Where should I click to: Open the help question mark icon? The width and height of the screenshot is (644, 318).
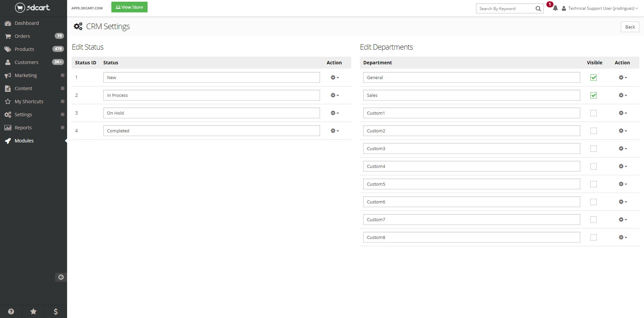(x=11, y=312)
